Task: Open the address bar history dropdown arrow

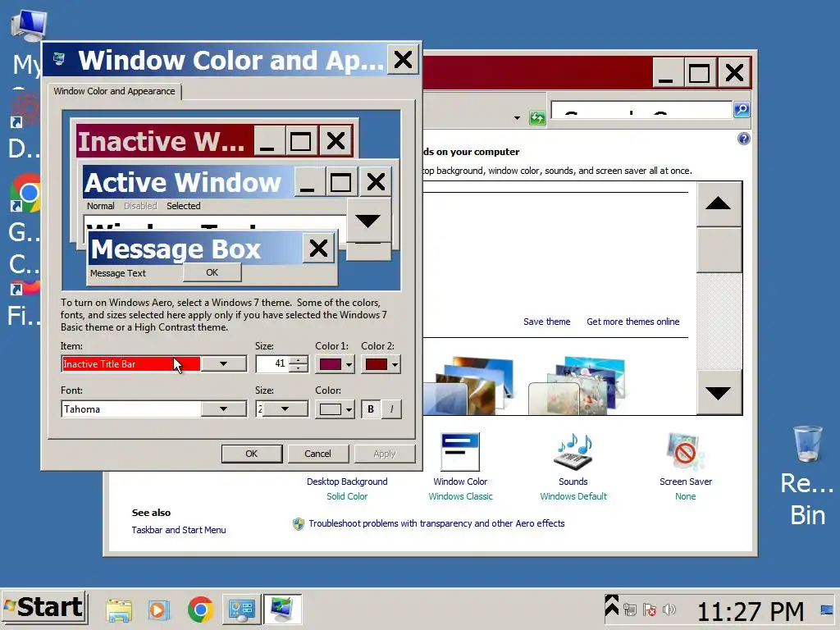Action: (x=517, y=118)
